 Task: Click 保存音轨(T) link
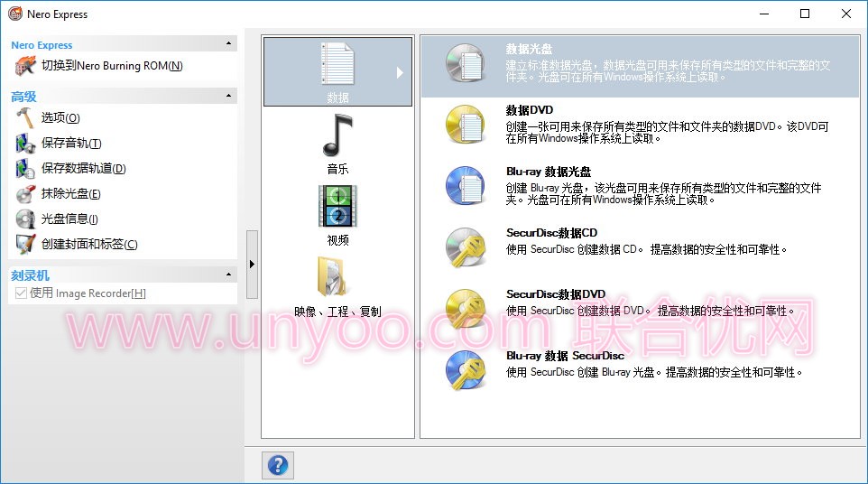click(x=71, y=144)
